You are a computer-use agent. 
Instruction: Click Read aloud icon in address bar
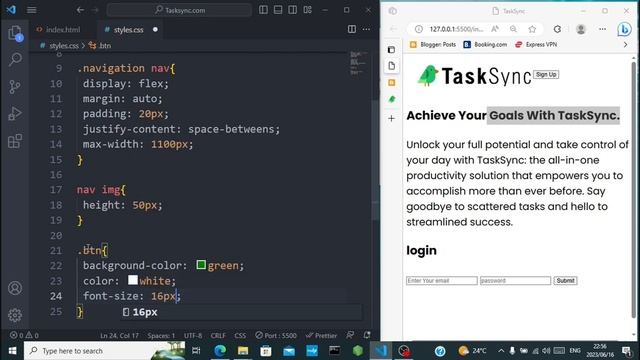click(x=495, y=29)
